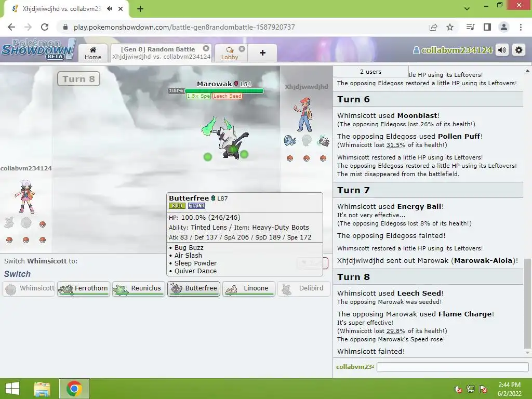Click the network tray icon
This screenshot has height=399, width=532.
click(471, 389)
